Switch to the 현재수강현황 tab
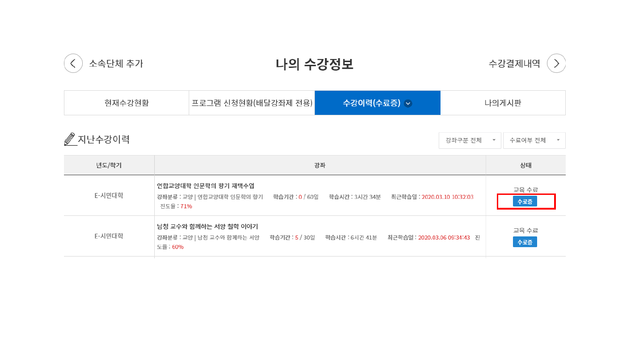The image size is (644, 362). [x=127, y=103]
